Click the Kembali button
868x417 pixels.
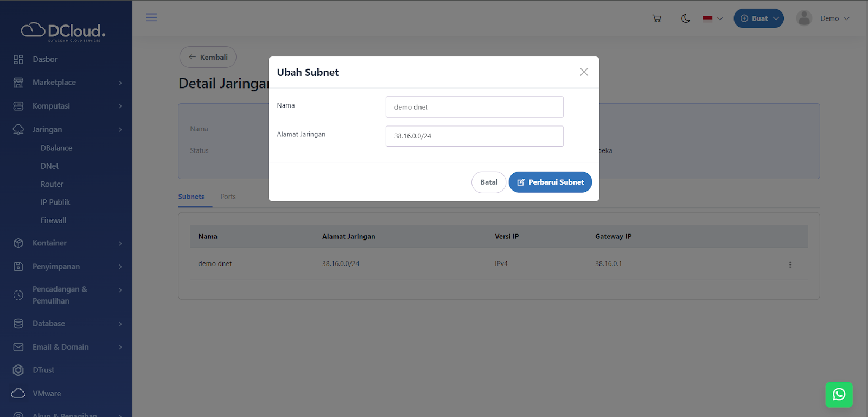tap(208, 56)
